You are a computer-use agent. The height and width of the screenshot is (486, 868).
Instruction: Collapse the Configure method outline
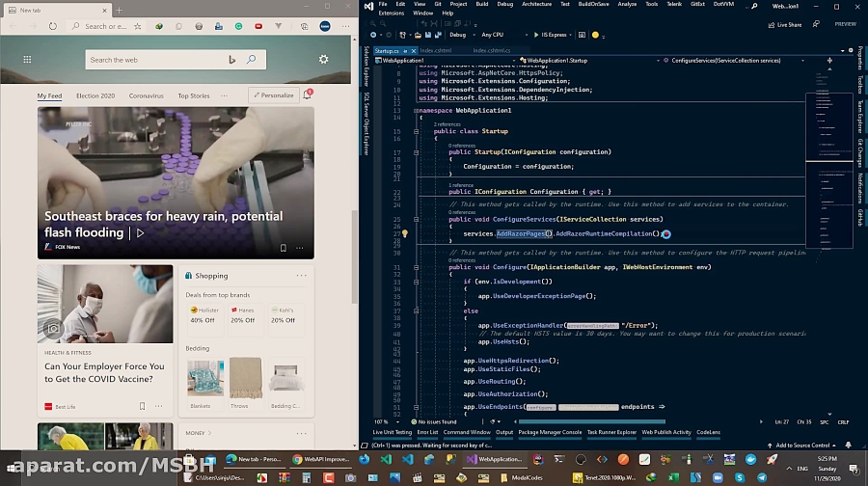tap(416, 267)
